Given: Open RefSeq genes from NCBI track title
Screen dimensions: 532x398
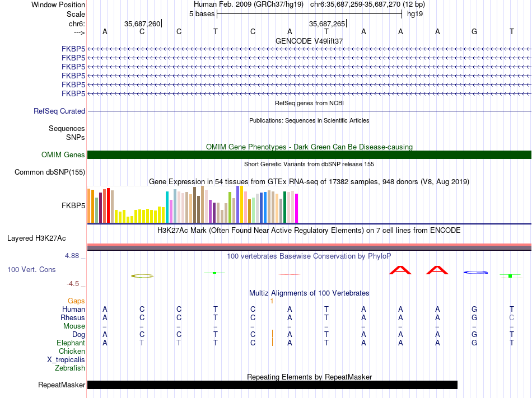Looking at the screenshot, I should click(309, 103).
